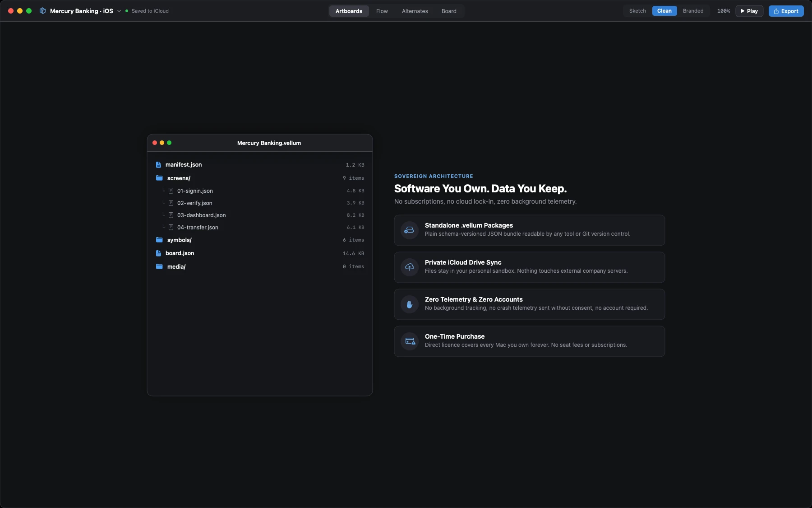Click the board.json file icon
The image size is (812, 508).
click(158, 253)
